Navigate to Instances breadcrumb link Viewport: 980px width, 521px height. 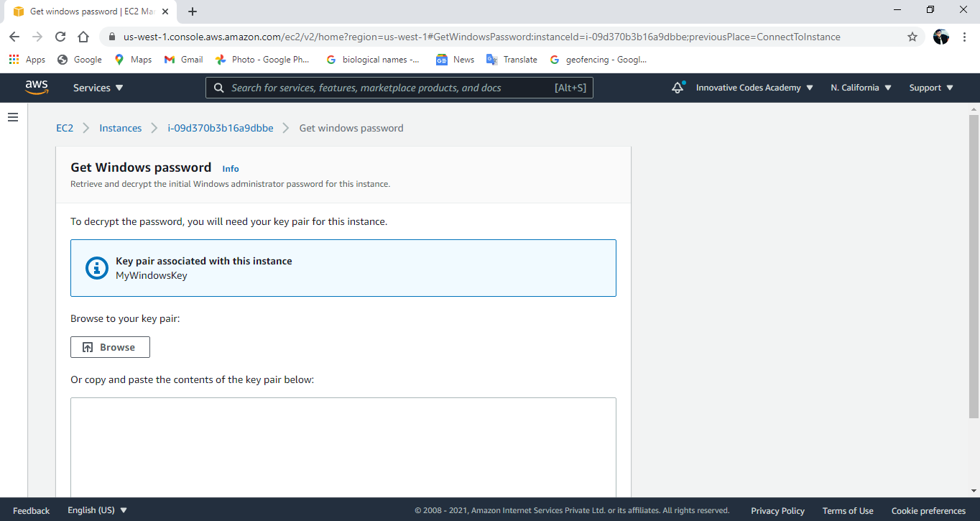click(120, 128)
